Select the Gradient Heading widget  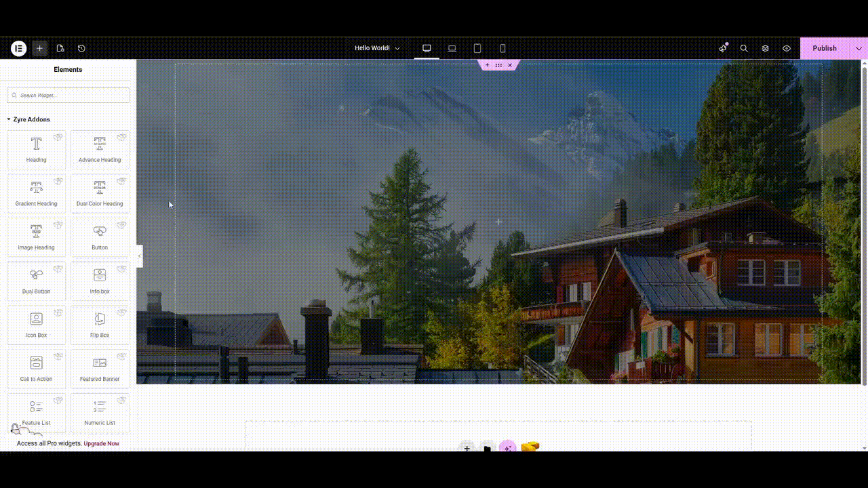pos(37,193)
